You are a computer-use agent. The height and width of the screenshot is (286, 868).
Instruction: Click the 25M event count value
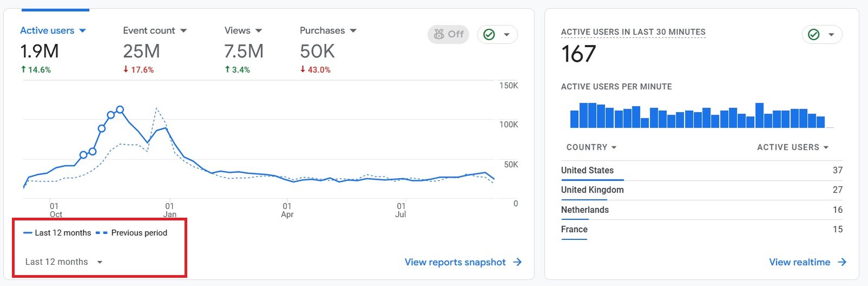coord(141,51)
